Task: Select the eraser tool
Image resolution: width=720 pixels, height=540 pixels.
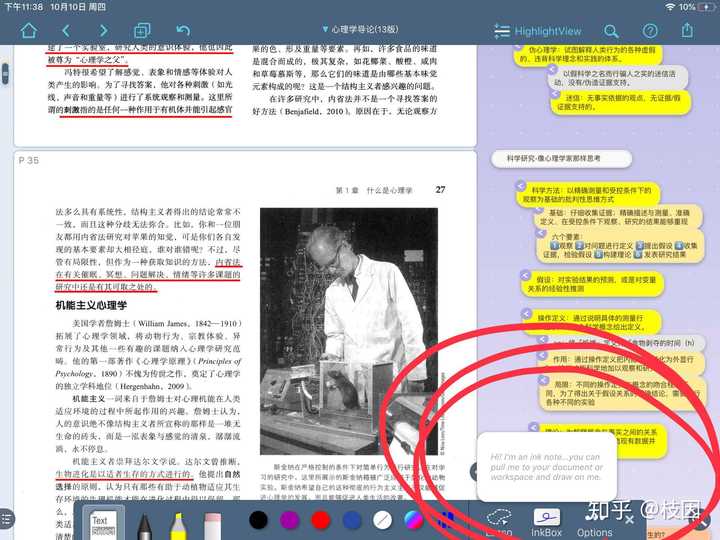Action: click(212, 527)
